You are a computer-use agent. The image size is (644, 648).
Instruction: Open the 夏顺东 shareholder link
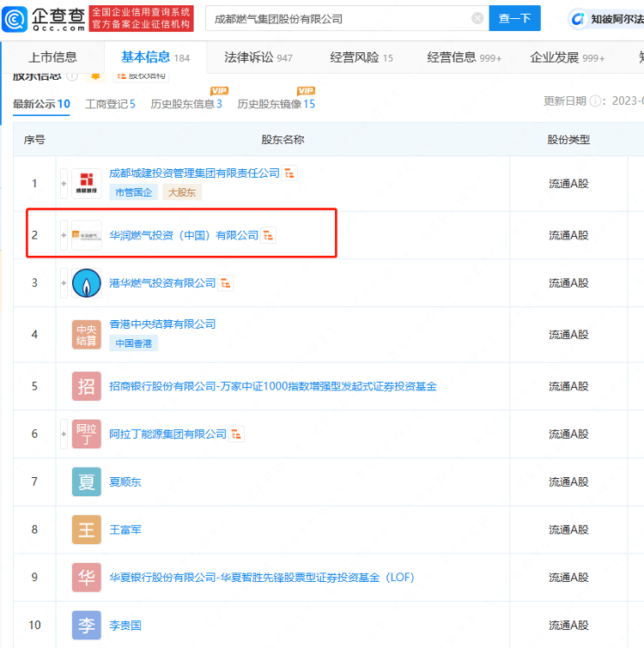pos(125,482)
